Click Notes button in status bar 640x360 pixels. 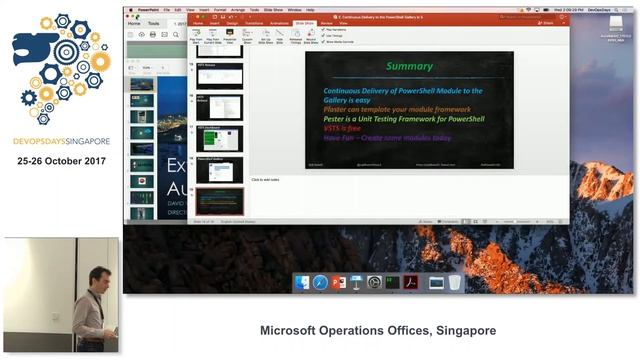(x=425, y=222)
